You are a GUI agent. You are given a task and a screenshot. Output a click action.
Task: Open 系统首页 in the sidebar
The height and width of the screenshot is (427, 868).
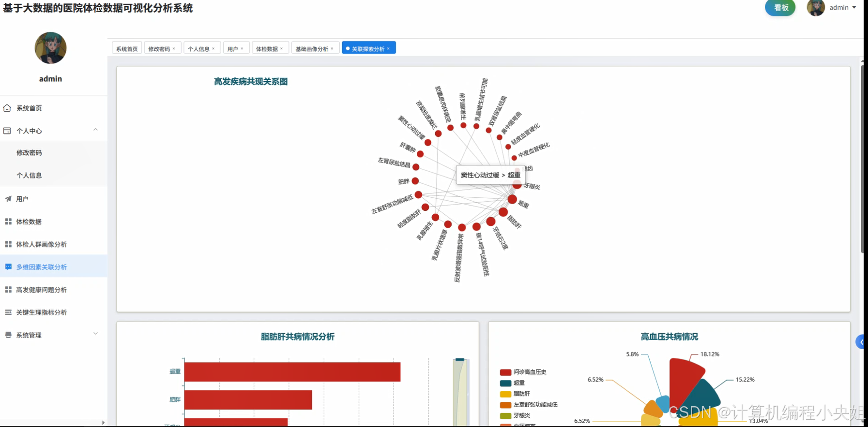click(x=53, y=108)
